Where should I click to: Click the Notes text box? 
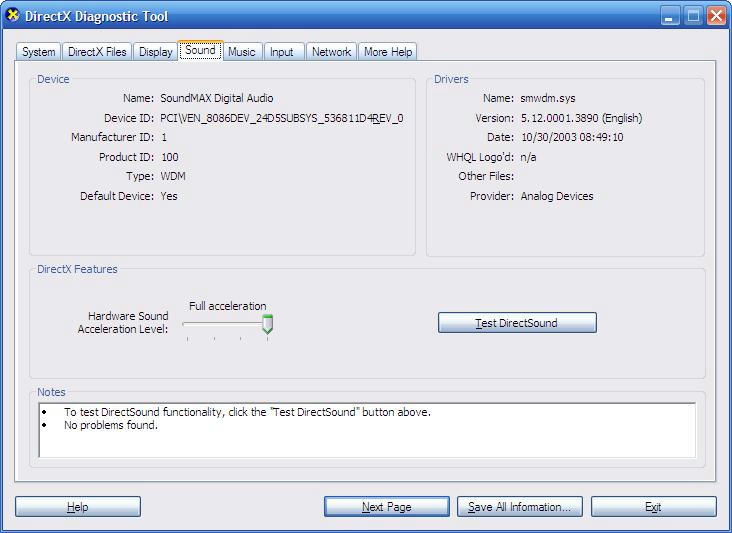tap(367, 430)
